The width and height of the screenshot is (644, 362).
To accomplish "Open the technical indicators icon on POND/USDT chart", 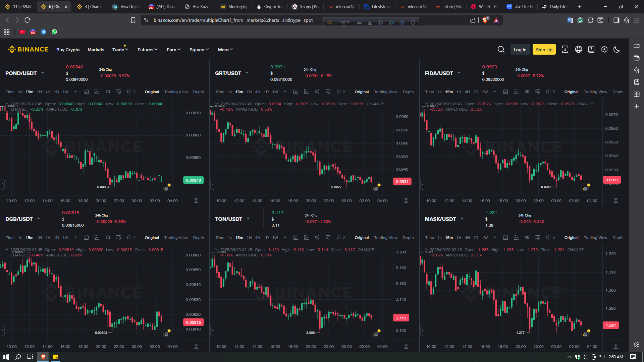I will (x=97, y=92).
